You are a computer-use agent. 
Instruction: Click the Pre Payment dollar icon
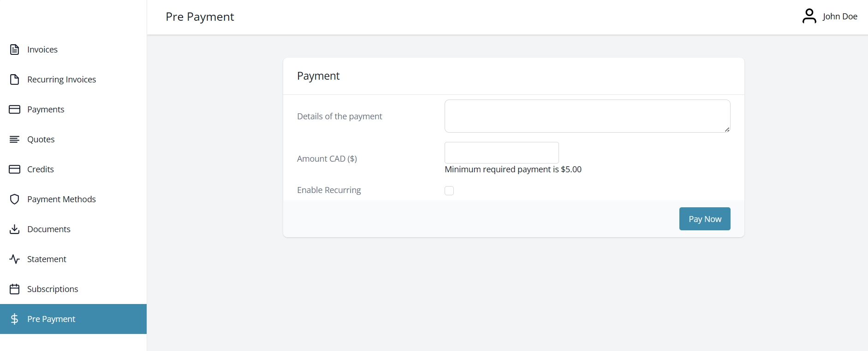pos(14,319)
